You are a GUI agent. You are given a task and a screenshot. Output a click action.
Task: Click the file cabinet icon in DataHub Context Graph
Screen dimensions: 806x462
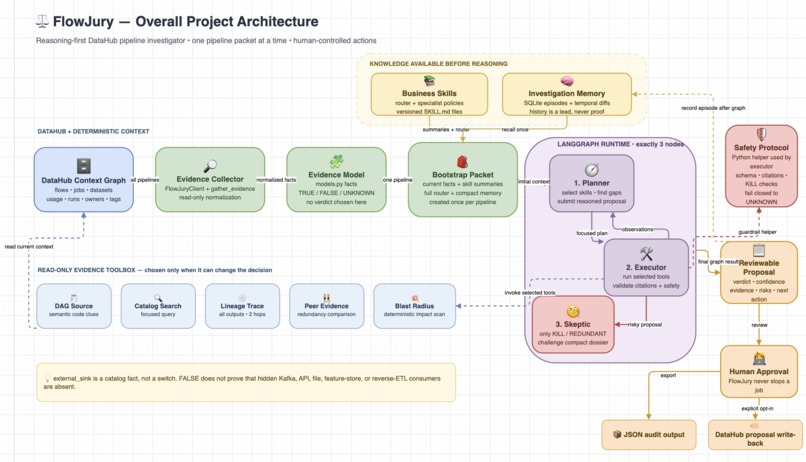(x=84, y=165)
